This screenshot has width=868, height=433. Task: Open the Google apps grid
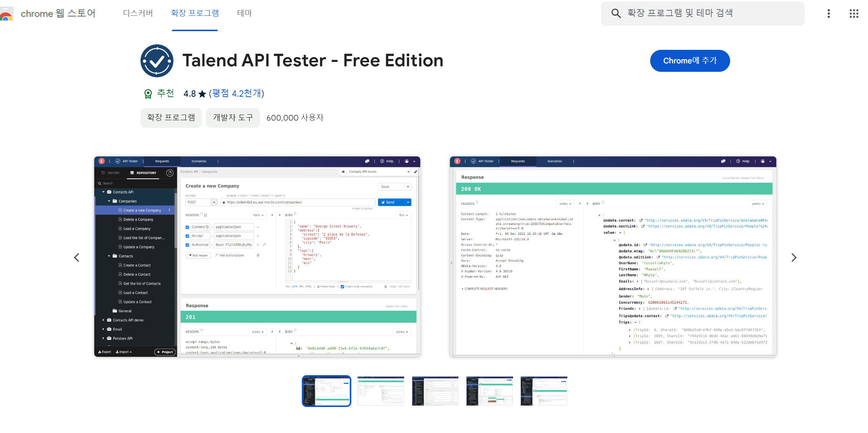pyautogui.click(x=854, y=14)
